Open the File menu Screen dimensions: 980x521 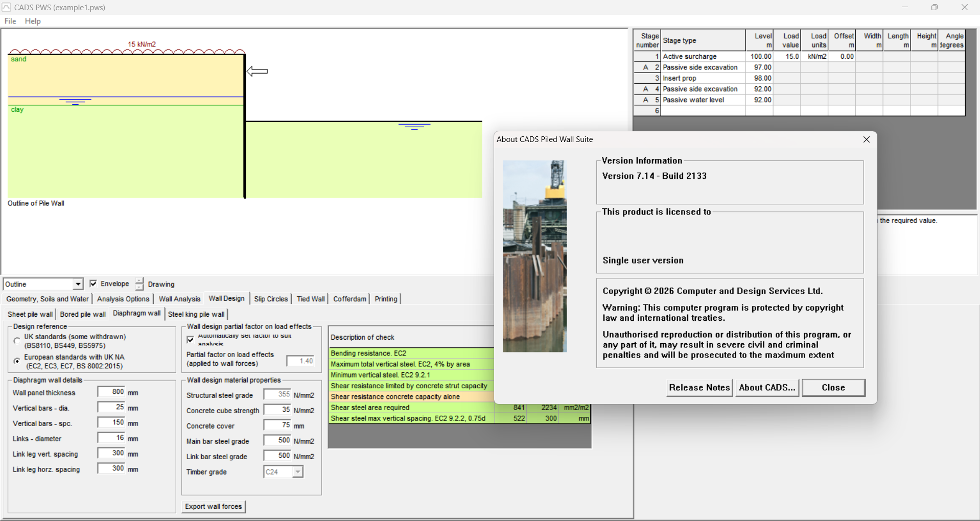pos(10,21)
